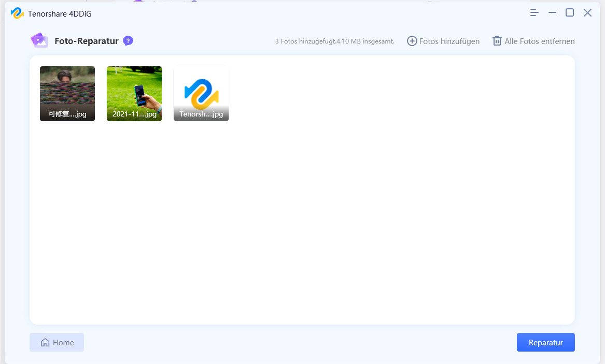
Task: Click the Foto-Reparatur heading text
Action: [87, 41]
